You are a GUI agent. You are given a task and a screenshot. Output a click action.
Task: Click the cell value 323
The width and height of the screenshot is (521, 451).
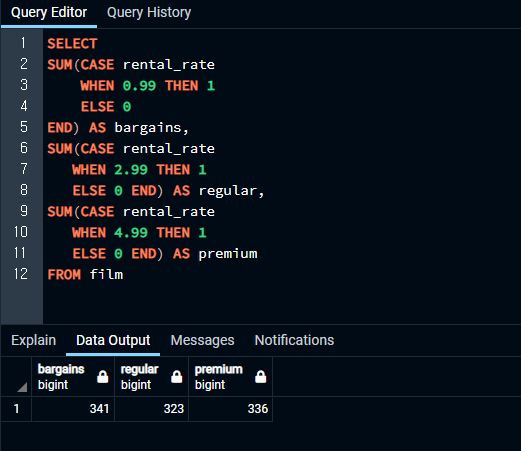(x=152, y=409)
